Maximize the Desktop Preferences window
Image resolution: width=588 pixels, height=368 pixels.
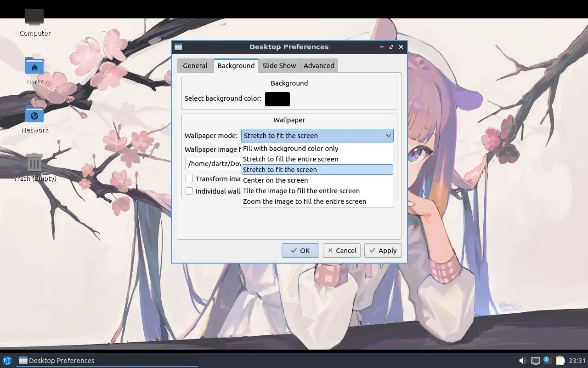point(391,47)
